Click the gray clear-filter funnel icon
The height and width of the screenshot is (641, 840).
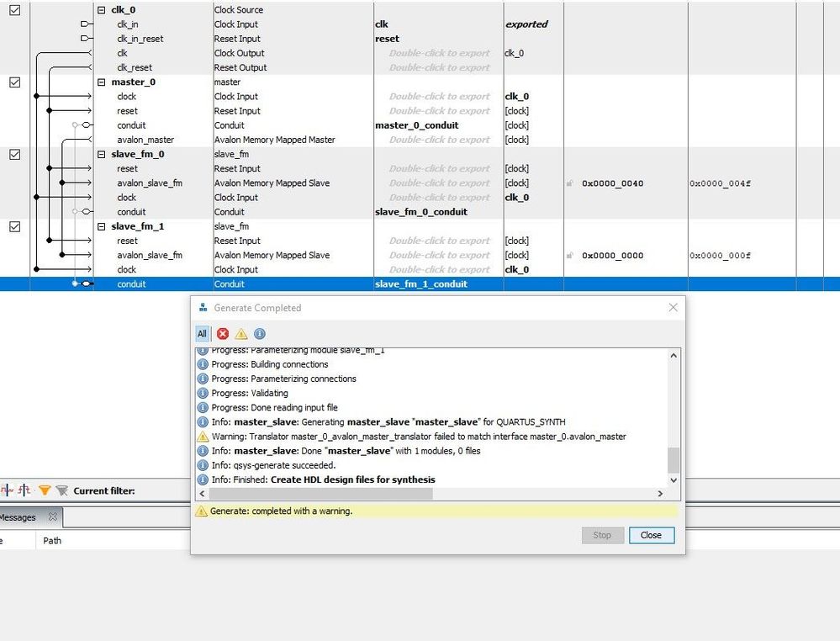[x=61, y=490]
